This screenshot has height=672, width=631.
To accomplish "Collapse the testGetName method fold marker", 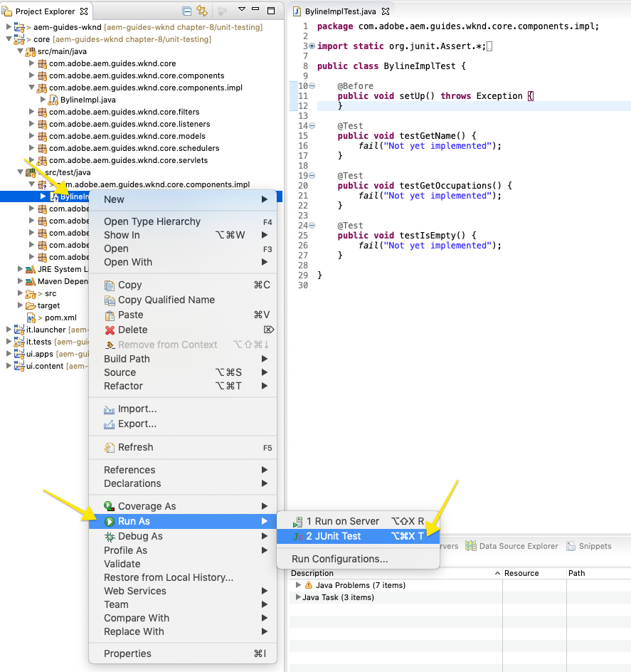I will pos(312,125).
